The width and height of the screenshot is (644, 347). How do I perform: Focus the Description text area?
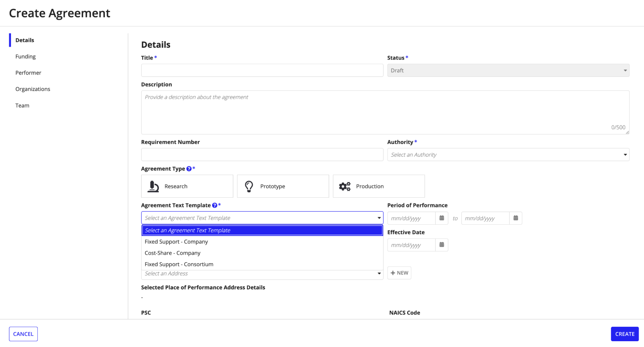pyautogui.click(x=385, y=112)
